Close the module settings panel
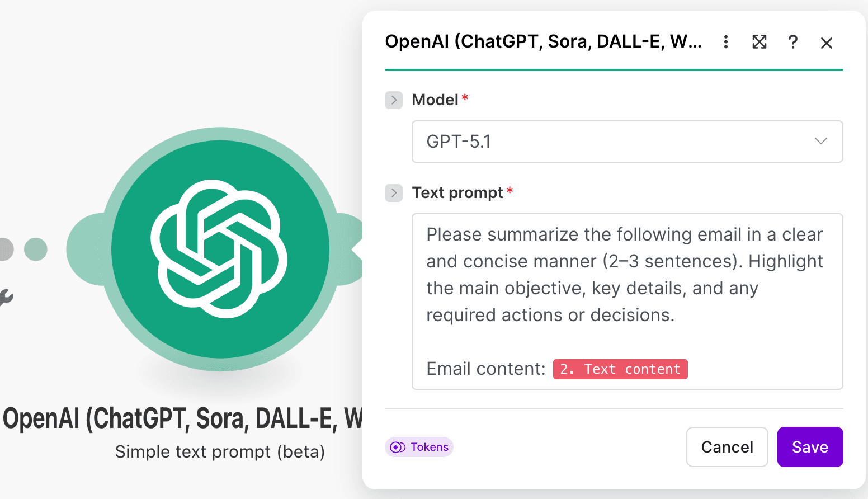 coord(826,42)
